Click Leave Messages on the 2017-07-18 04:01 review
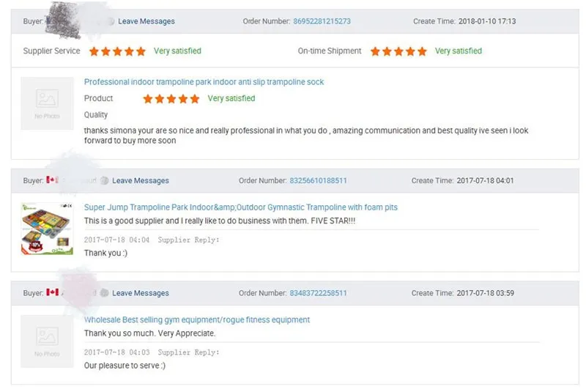Image resolution: width=586 pixels, height=392 pixels. pos(141,180)
